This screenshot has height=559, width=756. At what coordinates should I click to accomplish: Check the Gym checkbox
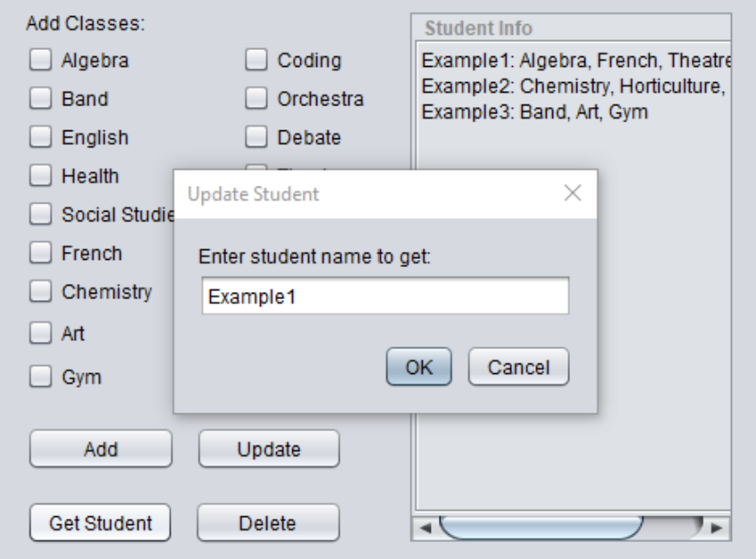click(40, 376)
